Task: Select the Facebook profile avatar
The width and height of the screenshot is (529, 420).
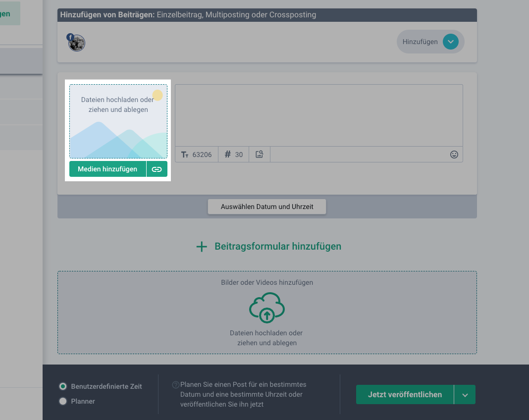Action: pos(77,43)
